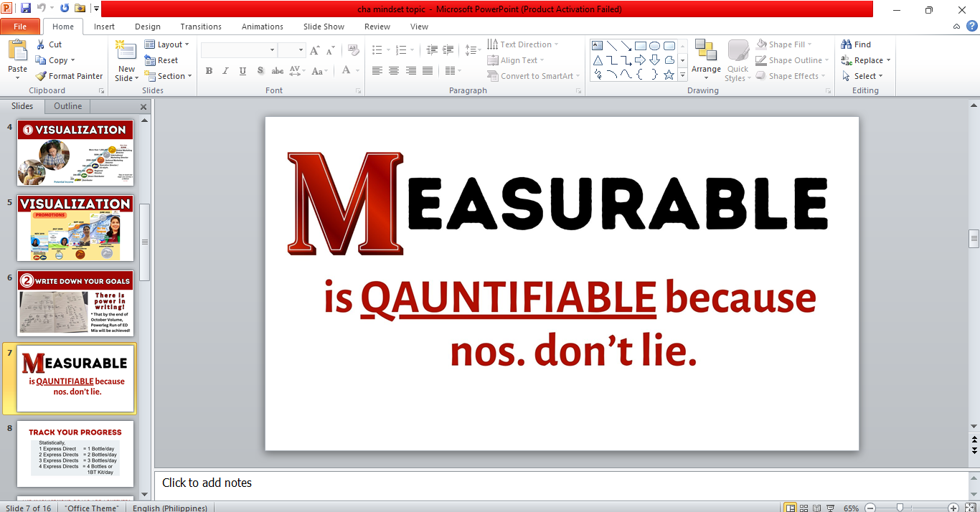Image resolution: width=980 pixels, height=512 pixels.
Task: Open the font size combo box
Action: [292, 50]
